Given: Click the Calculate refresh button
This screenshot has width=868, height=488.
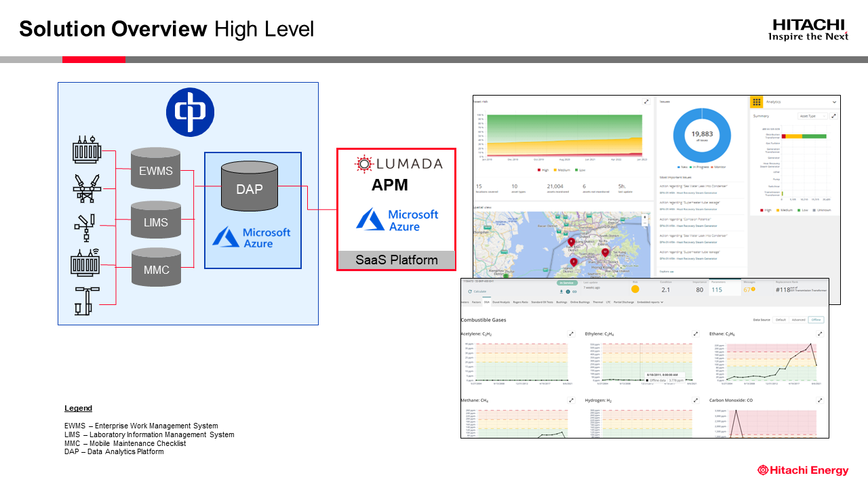Looking at the screenshot, I should [x=477, y=291].
